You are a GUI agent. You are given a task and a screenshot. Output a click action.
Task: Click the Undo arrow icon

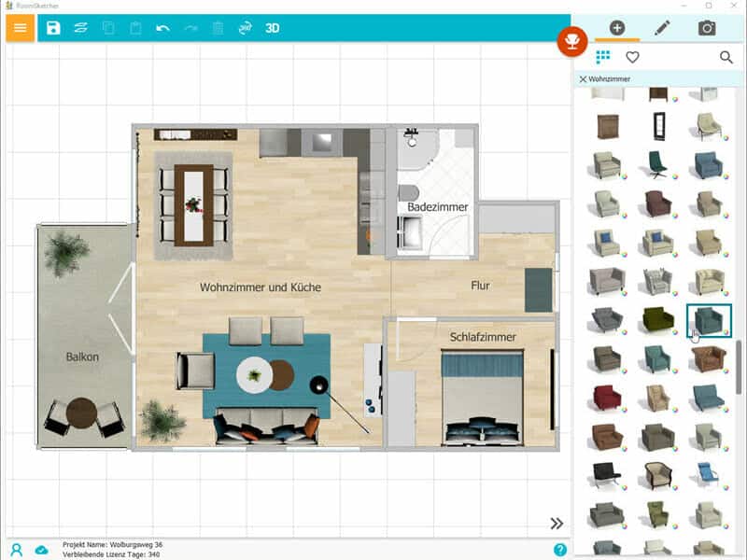[162, 28]
